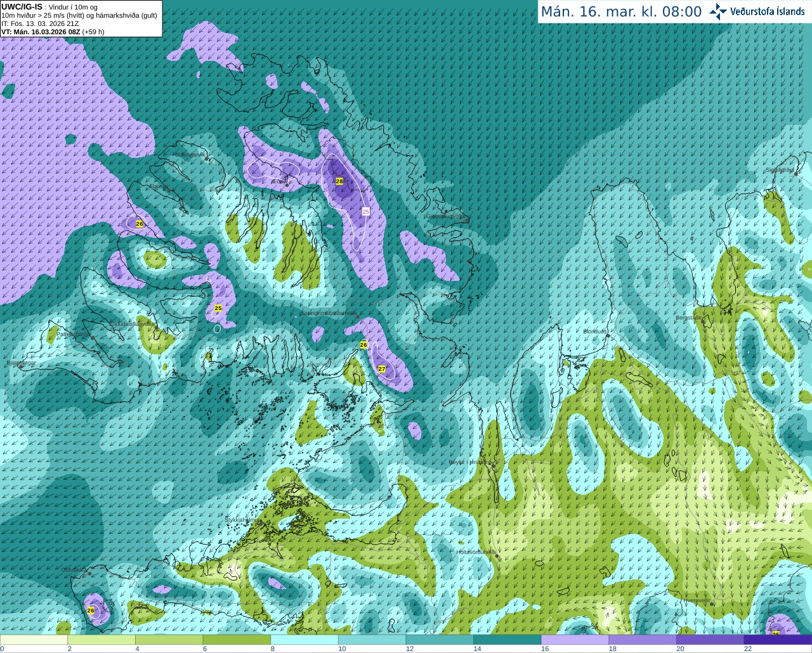Click the legend value 8 label
812x653 pixels.
272,649
